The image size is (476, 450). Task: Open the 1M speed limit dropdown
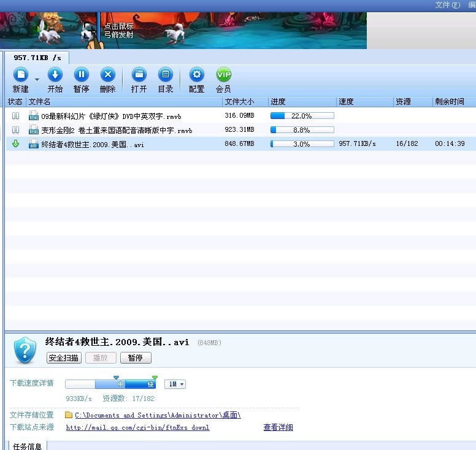(x=175, y=384)
